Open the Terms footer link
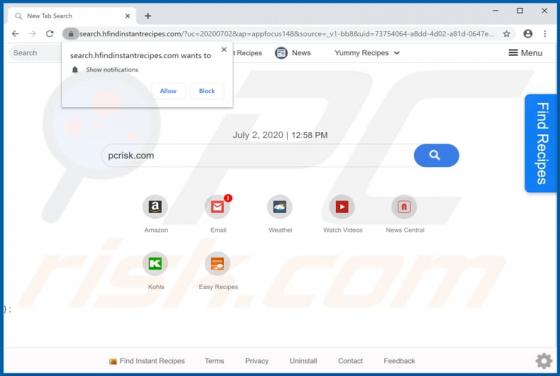Screen dimensions: 560x376 coord(214,361)
